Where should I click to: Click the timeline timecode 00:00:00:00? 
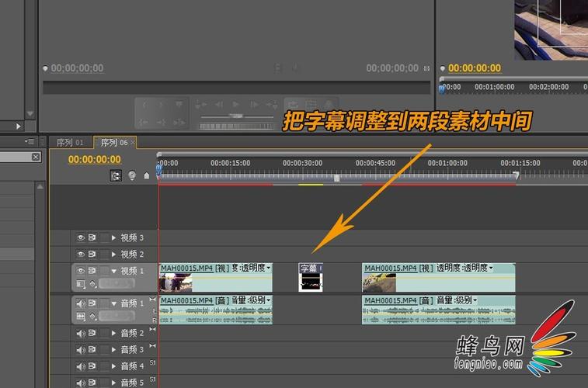[94, 159]
